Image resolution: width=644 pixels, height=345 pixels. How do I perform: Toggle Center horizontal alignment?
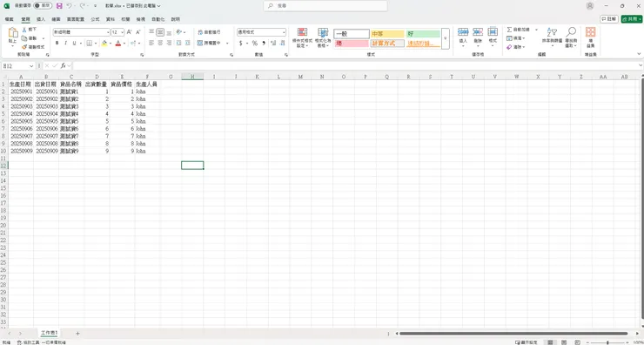click(x=160, y=43)
